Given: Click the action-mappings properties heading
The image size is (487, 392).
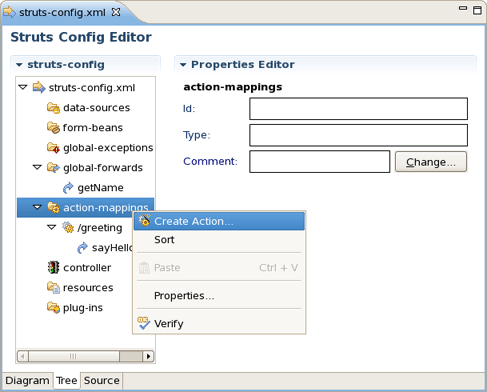Looking at the screenshot, I should click(233, 87).
